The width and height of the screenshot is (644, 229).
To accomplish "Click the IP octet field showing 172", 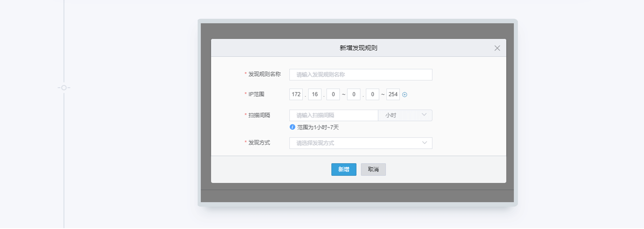I will 296,95.
